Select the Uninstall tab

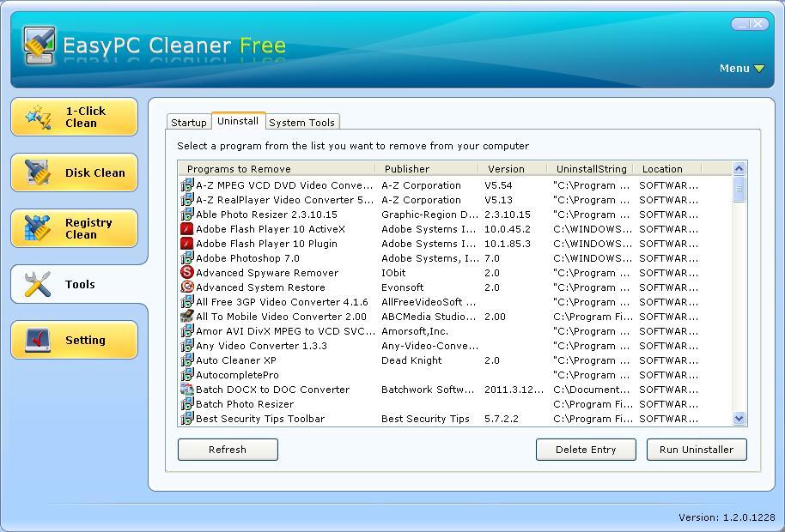238,120
